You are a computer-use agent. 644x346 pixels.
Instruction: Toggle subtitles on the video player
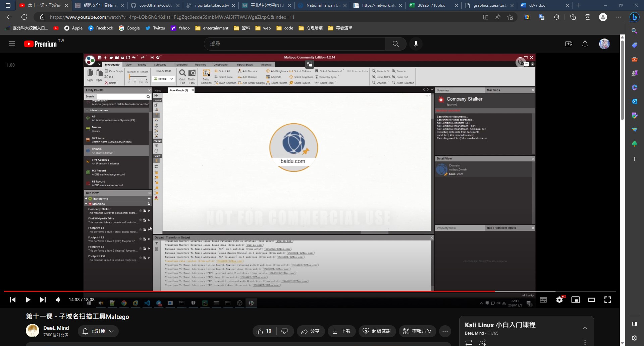(543, 300)
